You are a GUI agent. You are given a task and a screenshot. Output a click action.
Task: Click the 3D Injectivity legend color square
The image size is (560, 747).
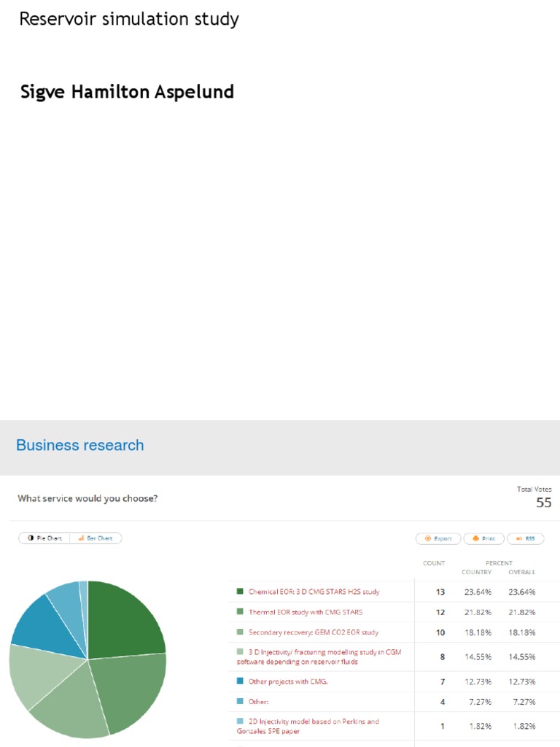pos(240,651)
